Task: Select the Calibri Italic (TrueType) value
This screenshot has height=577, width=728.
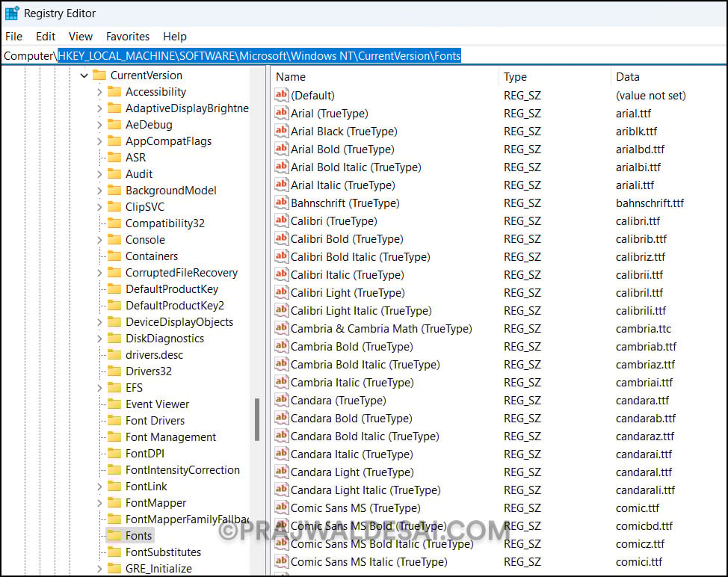Action: 348,275
